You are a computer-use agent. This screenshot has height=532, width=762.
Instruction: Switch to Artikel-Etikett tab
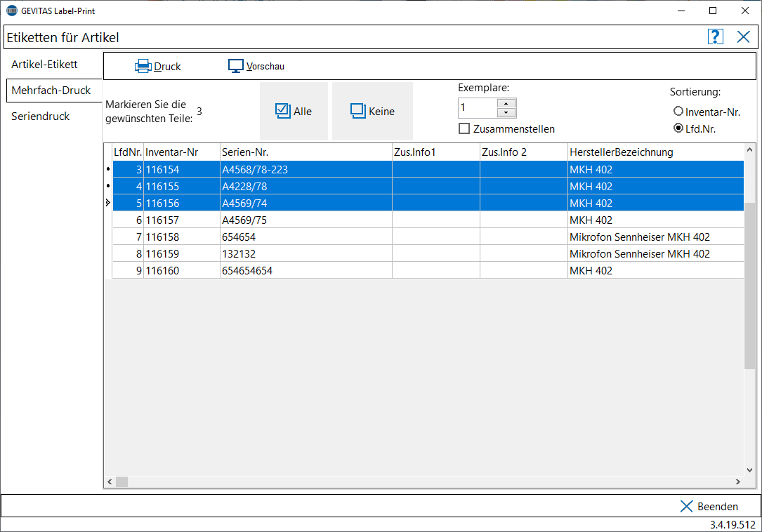[x=45, y=64]
